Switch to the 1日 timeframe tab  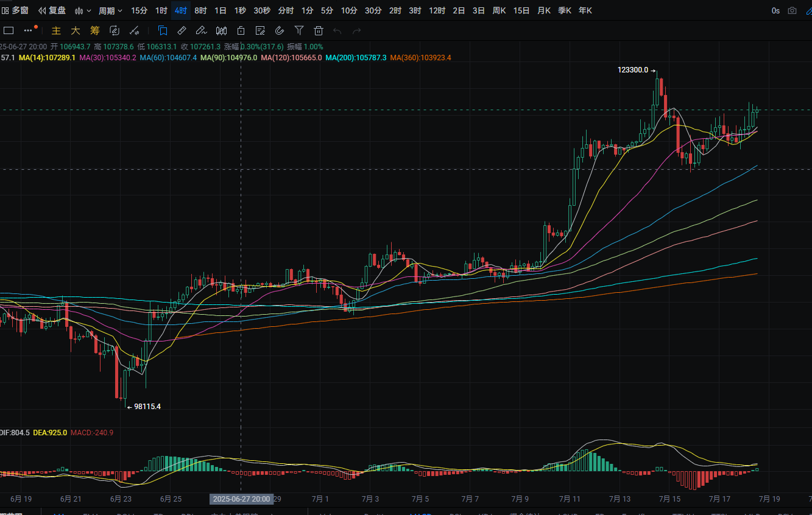click(x=221, y=10)
